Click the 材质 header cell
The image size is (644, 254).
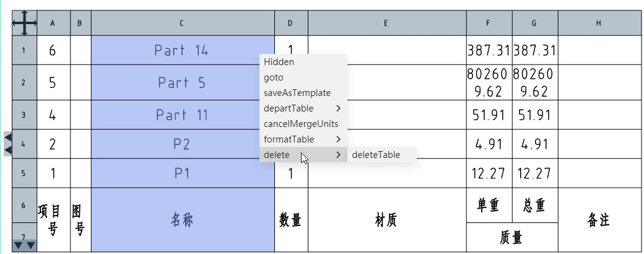pyautogui.click(x=387, y=220)
